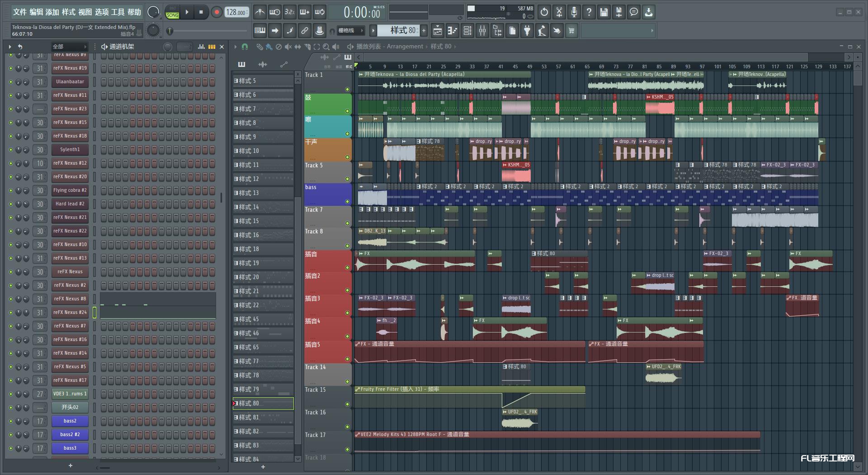This screenshot has height=475, width=868.
Task: Render project as audio file icon
Action: click(x=619, y=12)
